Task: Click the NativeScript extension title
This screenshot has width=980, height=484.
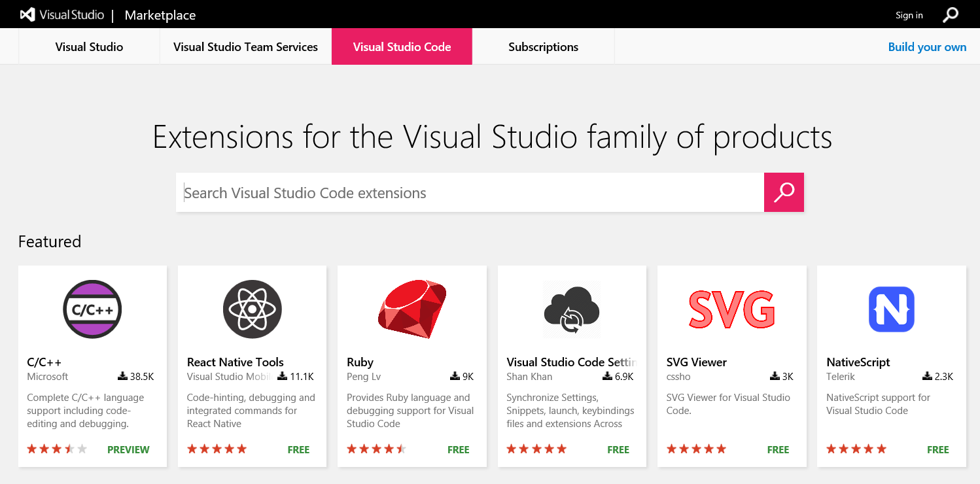Action: pyautogui.click(x=858, y=362)
